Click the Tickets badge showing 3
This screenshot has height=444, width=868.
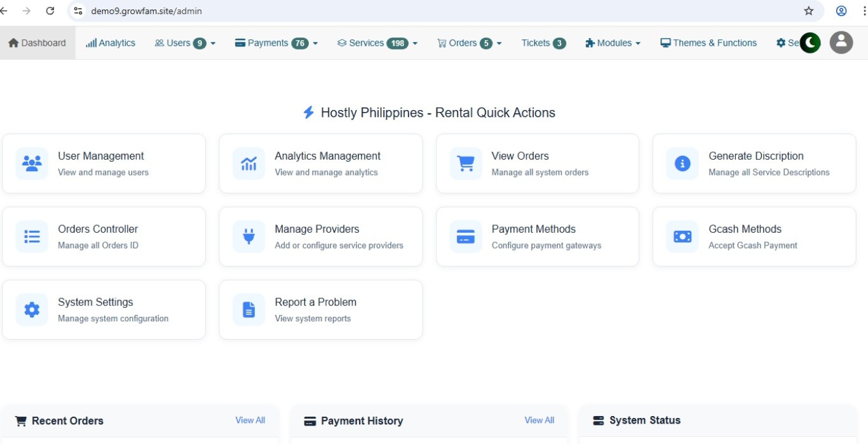pyautogui.click(x=559, y=43)
